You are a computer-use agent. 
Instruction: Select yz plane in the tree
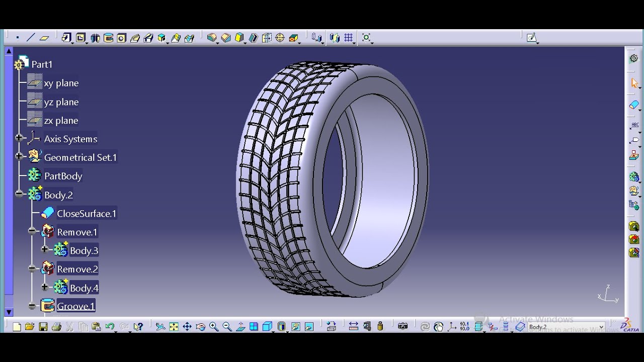coord(61,102)
